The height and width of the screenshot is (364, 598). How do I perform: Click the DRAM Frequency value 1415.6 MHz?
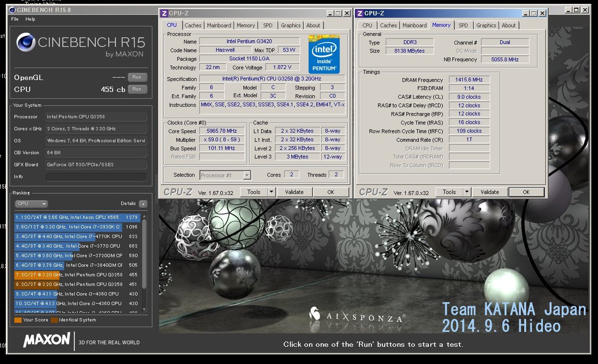(469, 80)
